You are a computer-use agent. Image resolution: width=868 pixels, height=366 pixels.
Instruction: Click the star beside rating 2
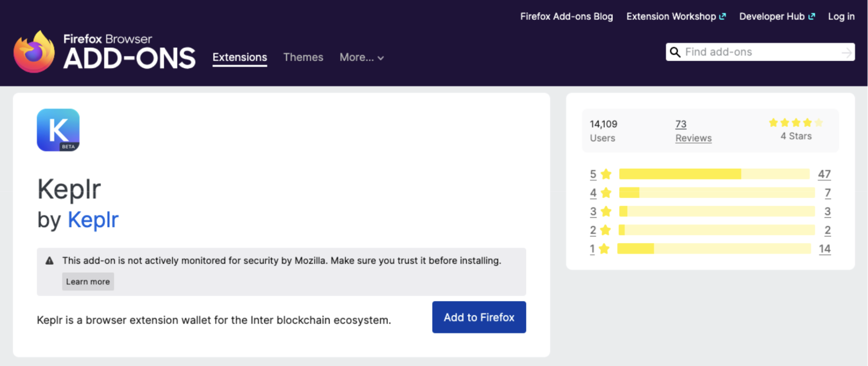click(x=605, y=230)
